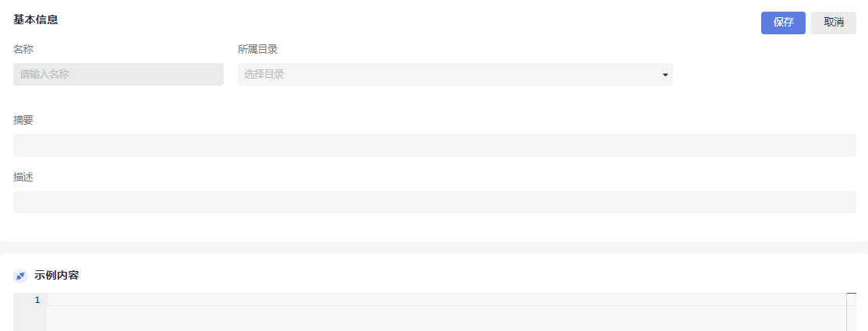Viewport: 868px width, 331px height.
Task: Focus the 请输入名称 name field
Action: click(x=119, y=75)
